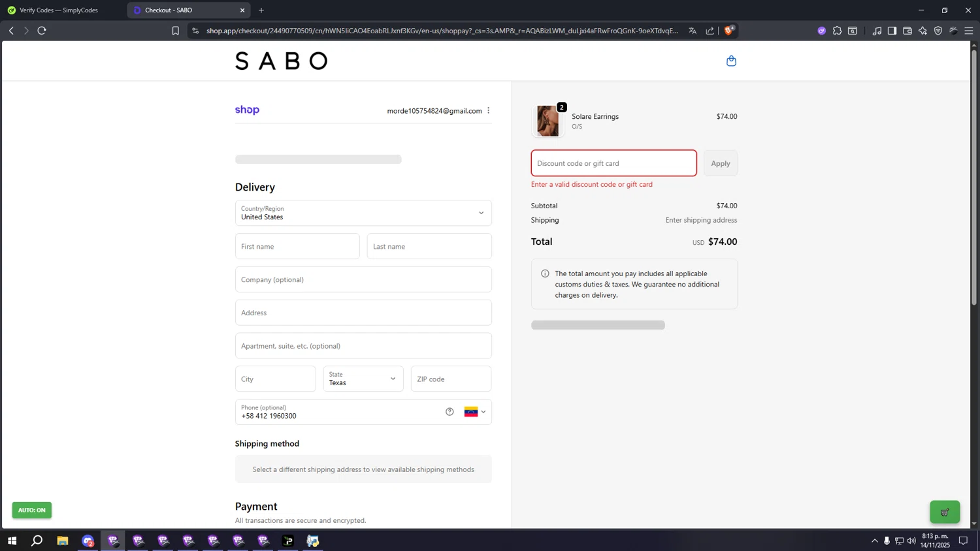The height and width of the screenshot is (551, 980).
Task: Click the share page icon
Action: point(710,31)
